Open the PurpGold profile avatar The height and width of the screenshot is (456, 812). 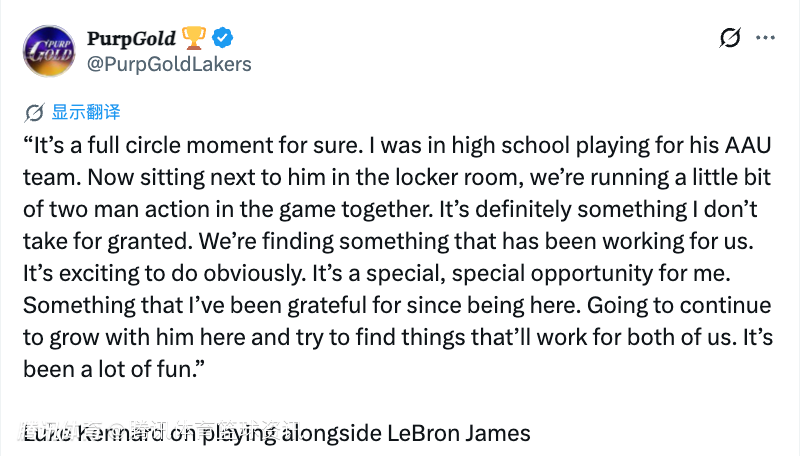[51, 52]
